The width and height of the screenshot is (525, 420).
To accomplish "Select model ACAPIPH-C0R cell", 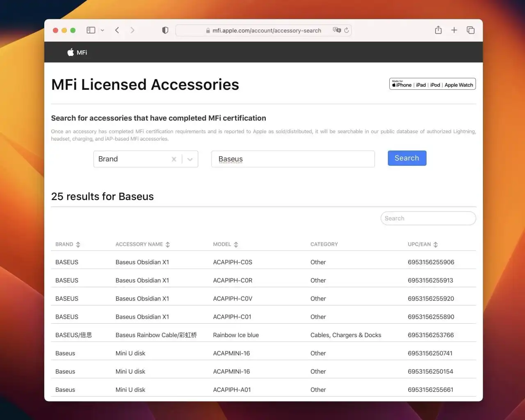I will coord(233,281).
